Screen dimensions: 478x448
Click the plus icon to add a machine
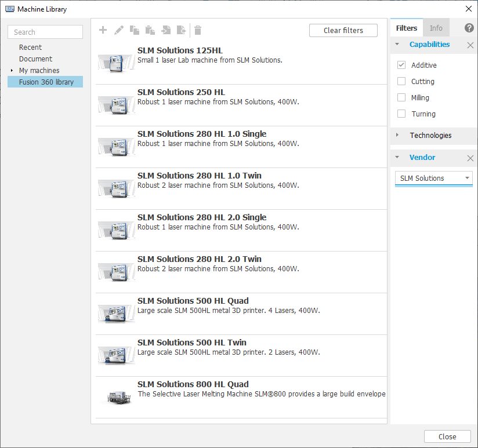[x=103, y=30]
